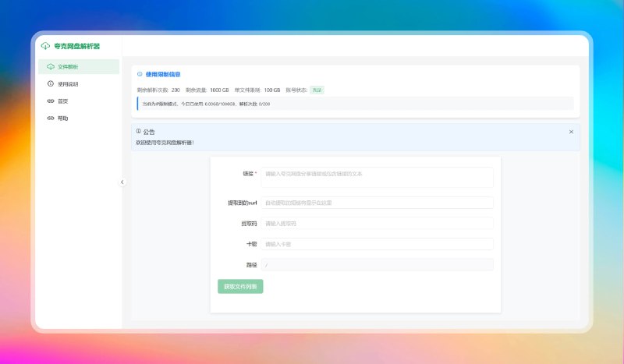Click the 提取到的surl field
This screenshot has height=364, width=624.
click(x=378, y=203)
